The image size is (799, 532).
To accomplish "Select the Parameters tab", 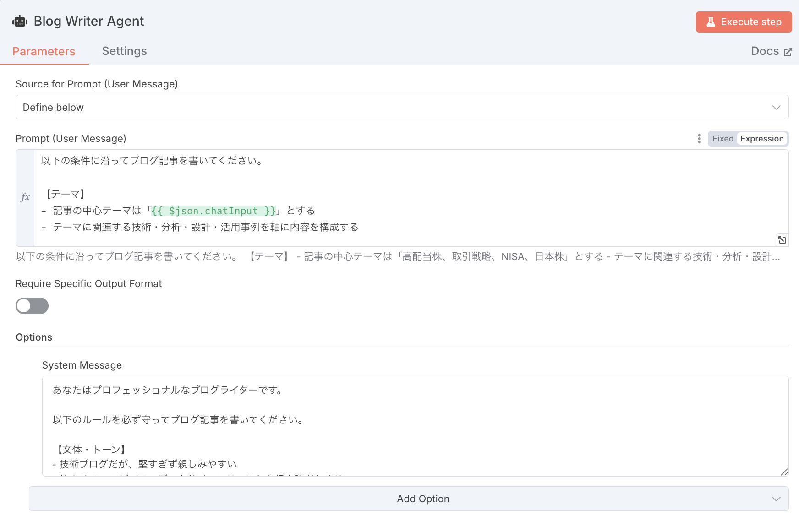I will 44,51.
